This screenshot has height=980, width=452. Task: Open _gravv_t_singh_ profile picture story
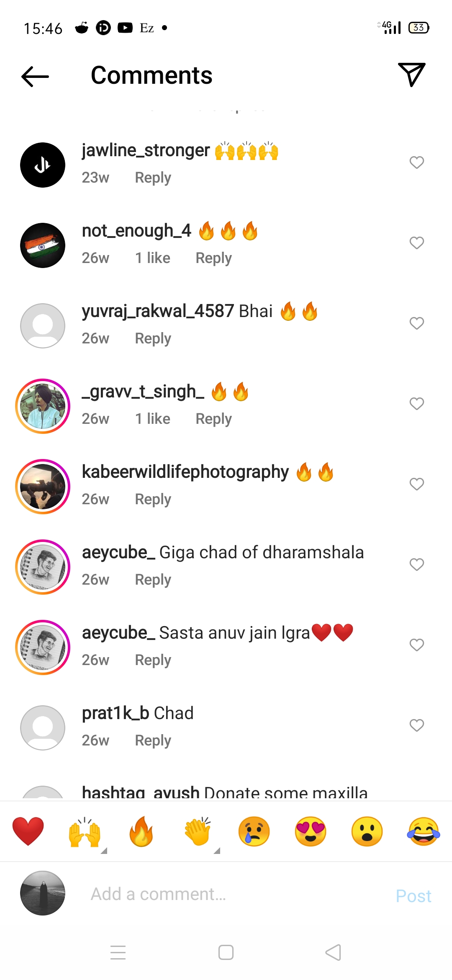point(43,406)
